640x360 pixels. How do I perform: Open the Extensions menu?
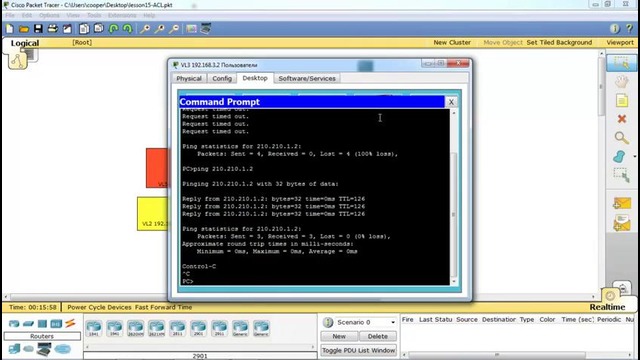[122, 16]
